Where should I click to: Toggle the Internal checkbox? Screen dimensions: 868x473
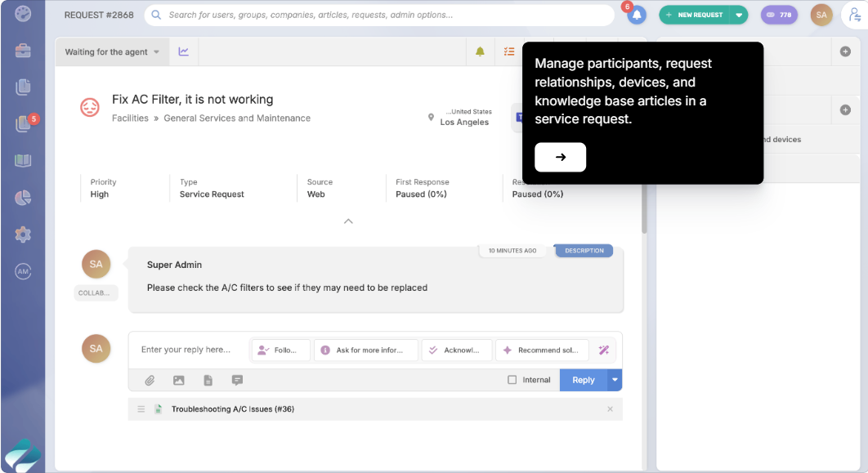512,380
